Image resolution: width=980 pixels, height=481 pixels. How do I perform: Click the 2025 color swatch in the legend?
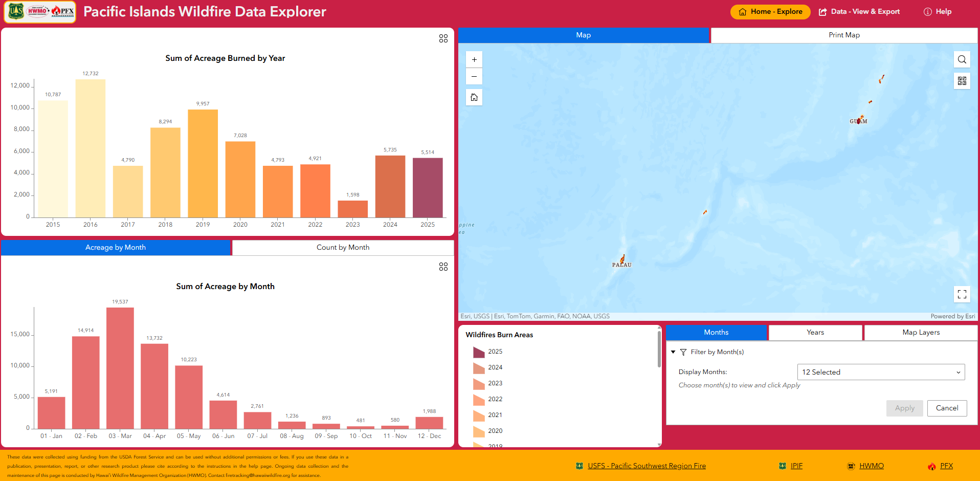click(x=479, y=352)
